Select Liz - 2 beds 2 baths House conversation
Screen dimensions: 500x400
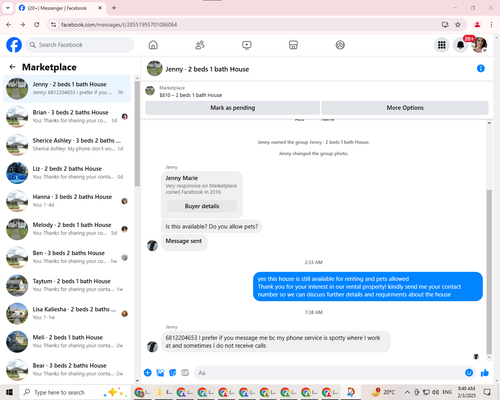point(67,173)
